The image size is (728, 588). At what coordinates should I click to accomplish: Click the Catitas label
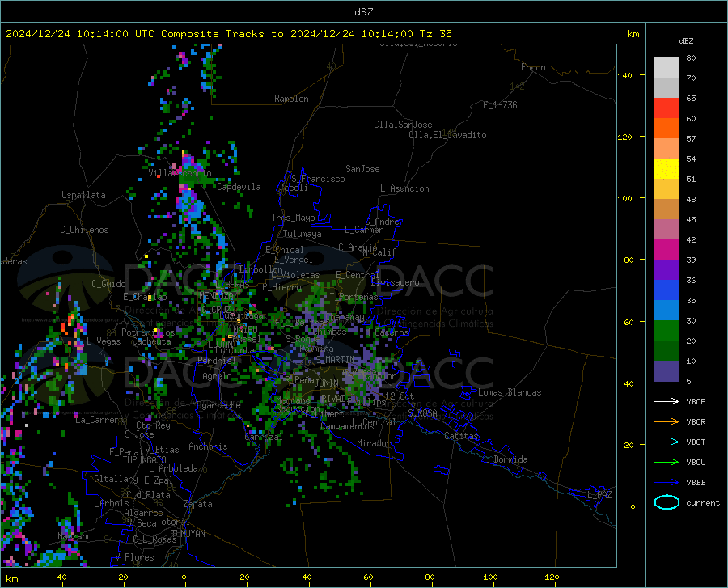point(462,436)
